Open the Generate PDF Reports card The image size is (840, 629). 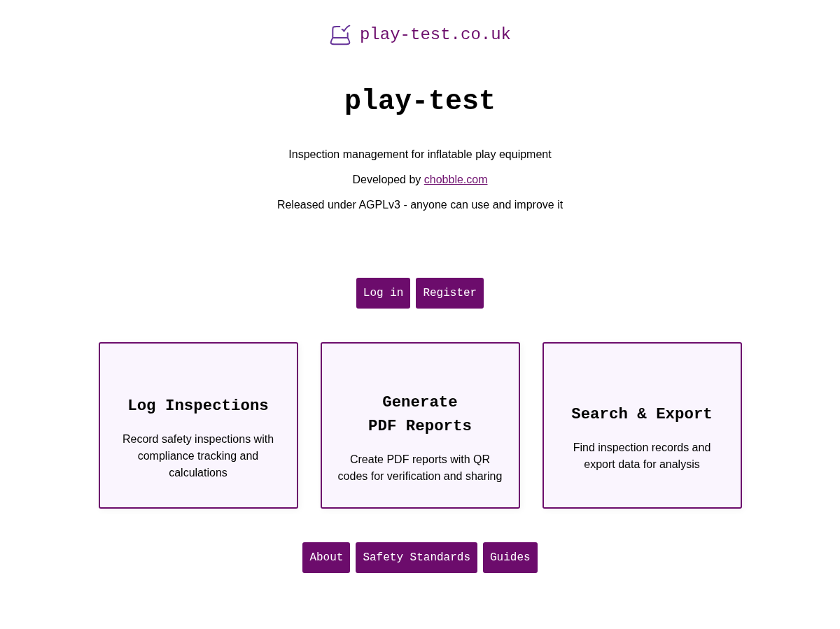tap(420, 425)
